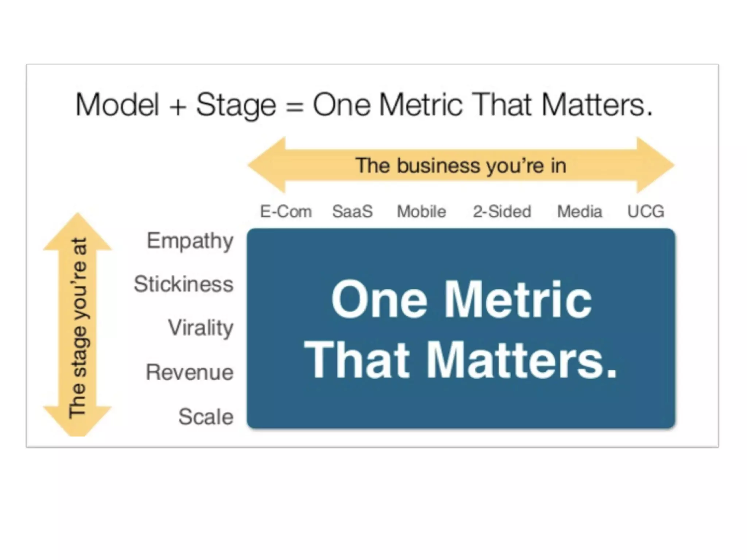Click the blue "One Metric That Matters." box
747x560 pixels.
point(461,328)
